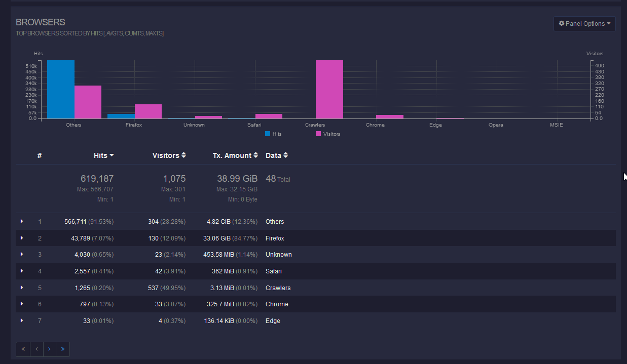Expand the Others browser row
The height and width of the screenshot is (364, 627).
pos(22,221)
